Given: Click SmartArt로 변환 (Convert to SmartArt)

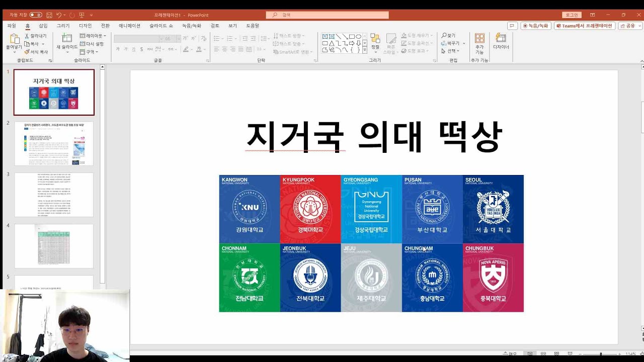Looking at the screenshot, I should tap(293, 52).
